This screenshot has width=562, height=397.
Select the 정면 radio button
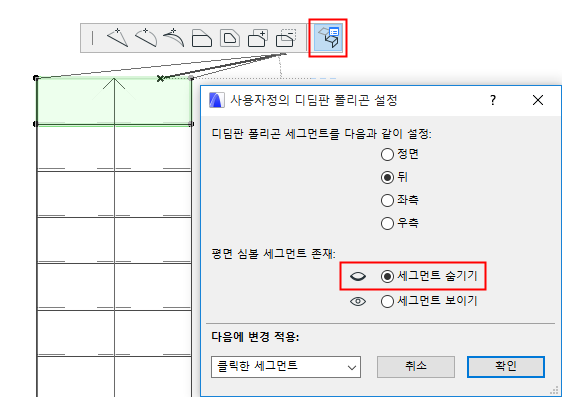[387, 154]
